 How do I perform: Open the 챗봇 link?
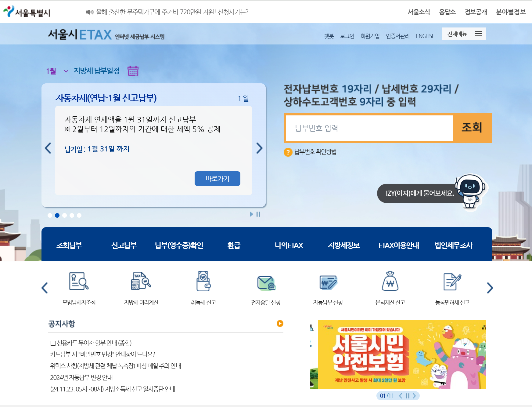329,36
